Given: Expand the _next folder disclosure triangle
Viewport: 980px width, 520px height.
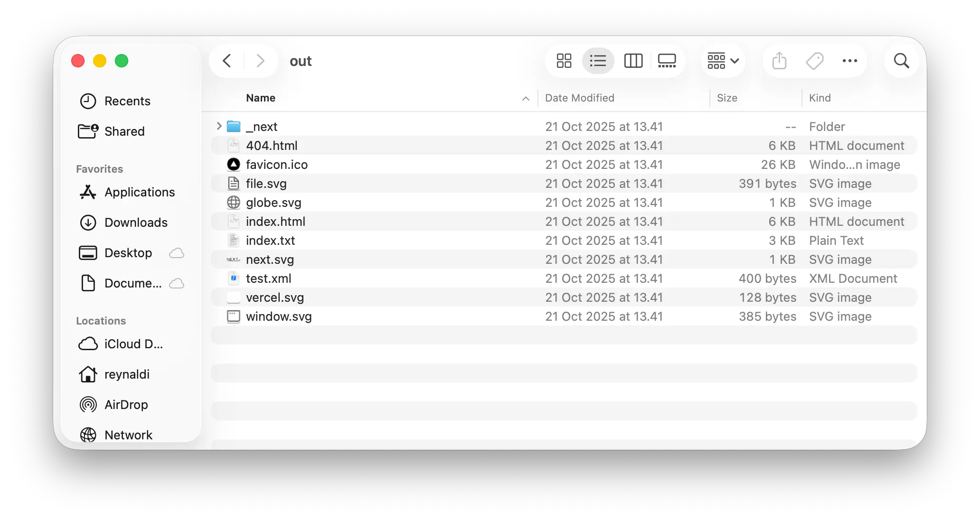Looking at the screenshot, I should [x=218, y=126].
